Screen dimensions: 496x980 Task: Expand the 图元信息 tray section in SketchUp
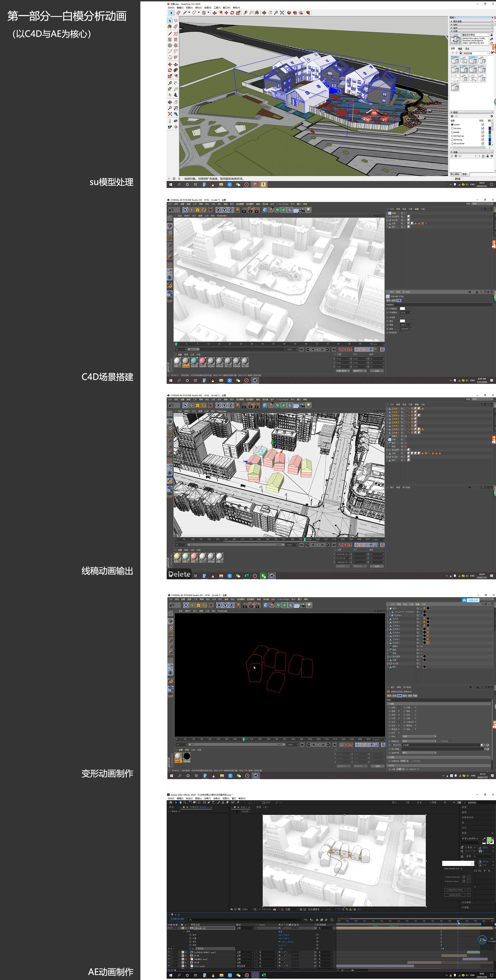(471, 21)
